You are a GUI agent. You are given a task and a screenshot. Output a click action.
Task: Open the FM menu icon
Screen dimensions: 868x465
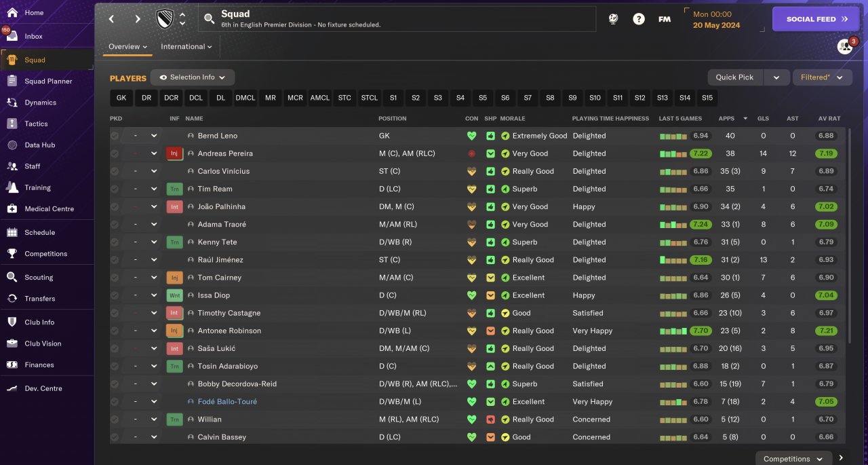point(665,19)
